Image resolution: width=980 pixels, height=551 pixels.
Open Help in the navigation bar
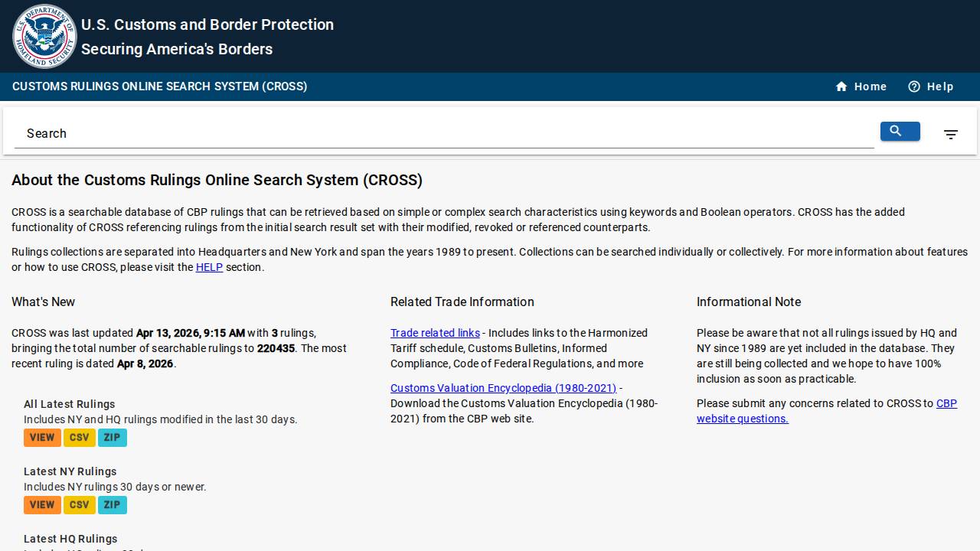click(x=931, y=86)
